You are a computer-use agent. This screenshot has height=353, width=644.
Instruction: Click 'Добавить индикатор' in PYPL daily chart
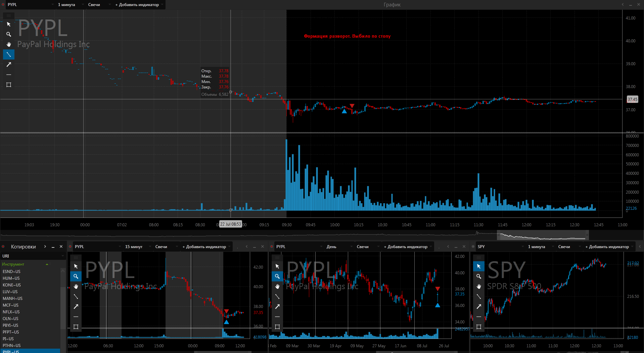pyautogui.click(x=407, y=247)
